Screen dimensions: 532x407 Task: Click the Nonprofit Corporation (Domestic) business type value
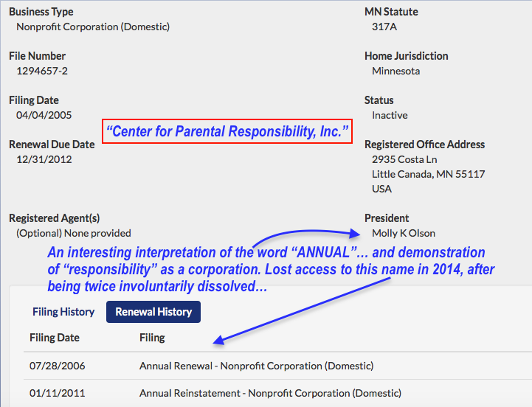click(x=93, y=27)
